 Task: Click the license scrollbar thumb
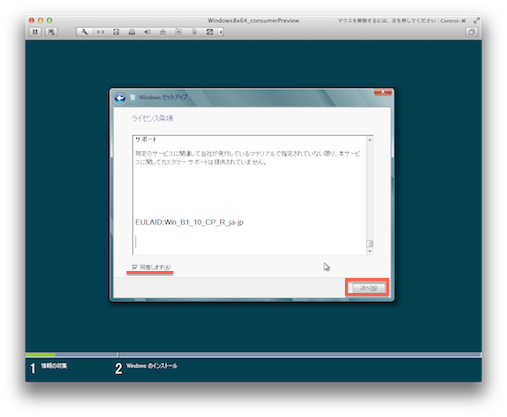(369, 244)
